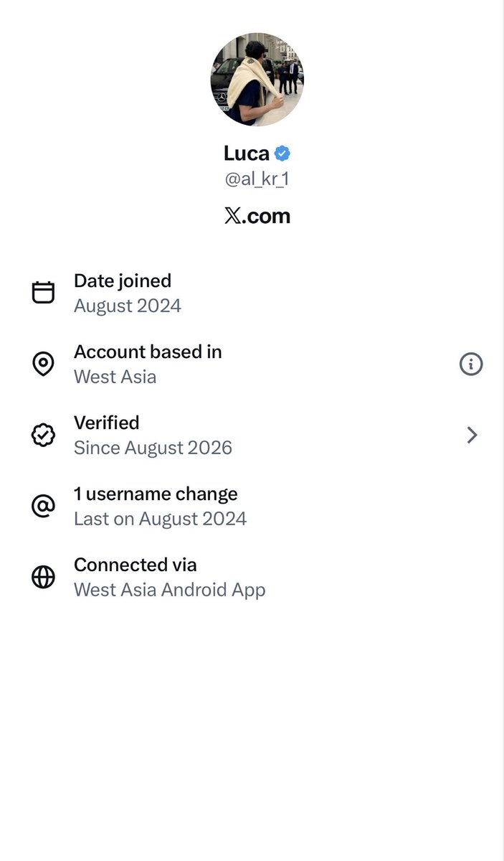
Task: Tap the Verified label
Action: pyautogui.click(x=107, y=423)
